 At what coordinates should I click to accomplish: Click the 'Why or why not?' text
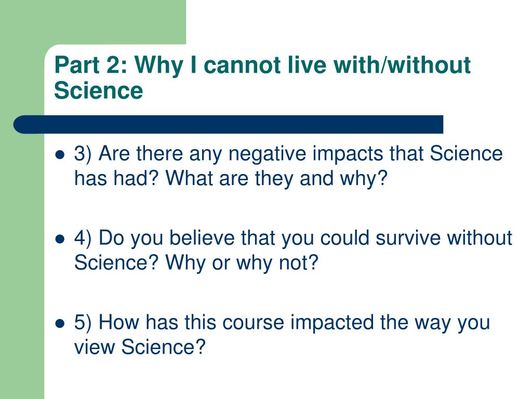[x=242, y=262]
